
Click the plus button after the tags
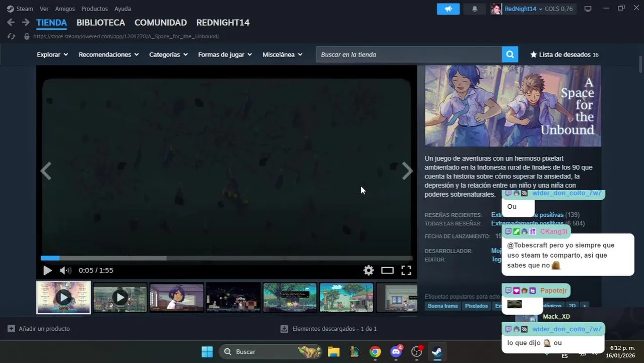pos(585,306)
